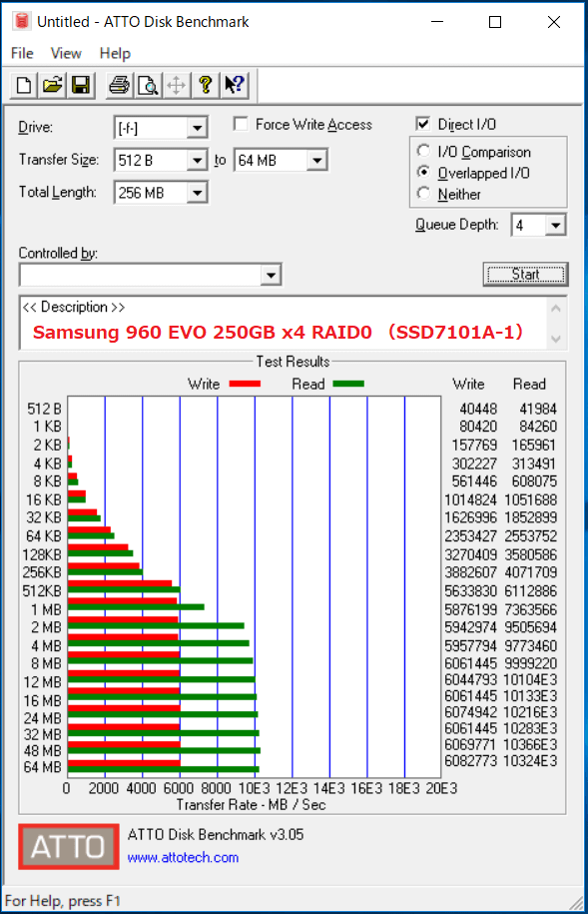Click the description scrollbar down arrow
588x914 pixels.
point(556,339)
